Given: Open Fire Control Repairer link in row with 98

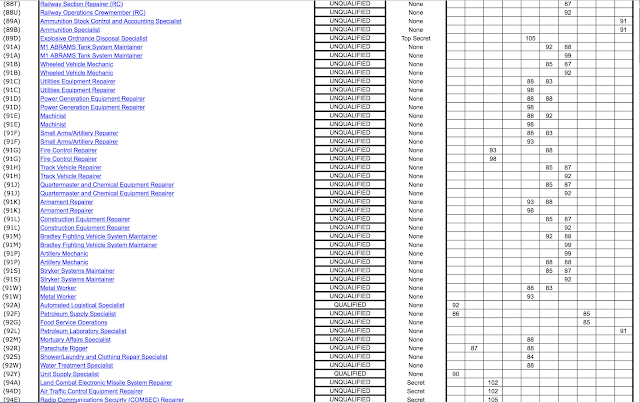Looking at the screenshot, I should point(69,159).
